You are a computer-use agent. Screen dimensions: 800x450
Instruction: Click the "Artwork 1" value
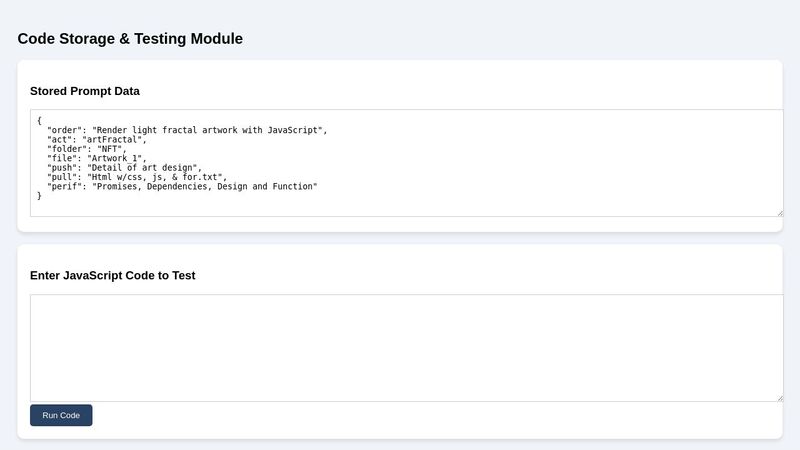coord(115,158)
